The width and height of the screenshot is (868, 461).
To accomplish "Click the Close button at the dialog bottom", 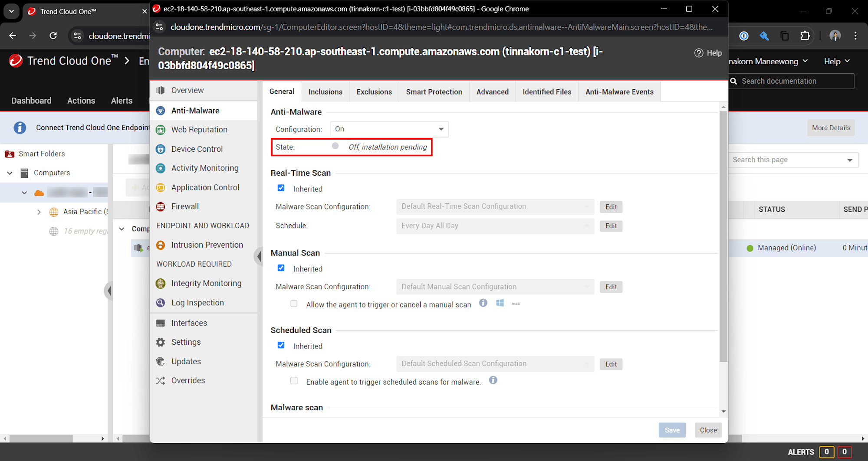I will tap(708, 430).
